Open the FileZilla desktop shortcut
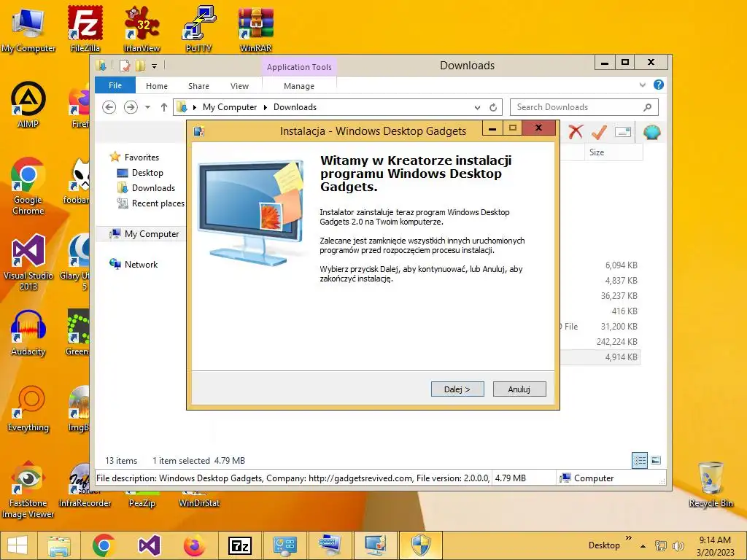747x560 pixels. point(85,28)
